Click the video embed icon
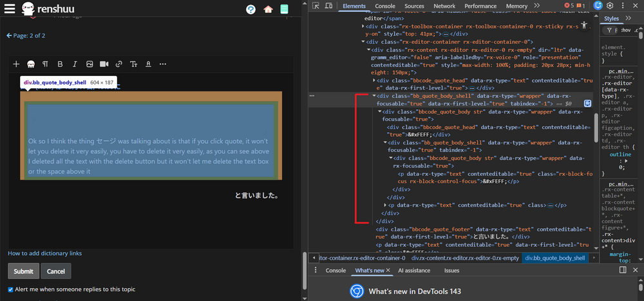Viewport: 644px width, 301px height. coord(104,64)
